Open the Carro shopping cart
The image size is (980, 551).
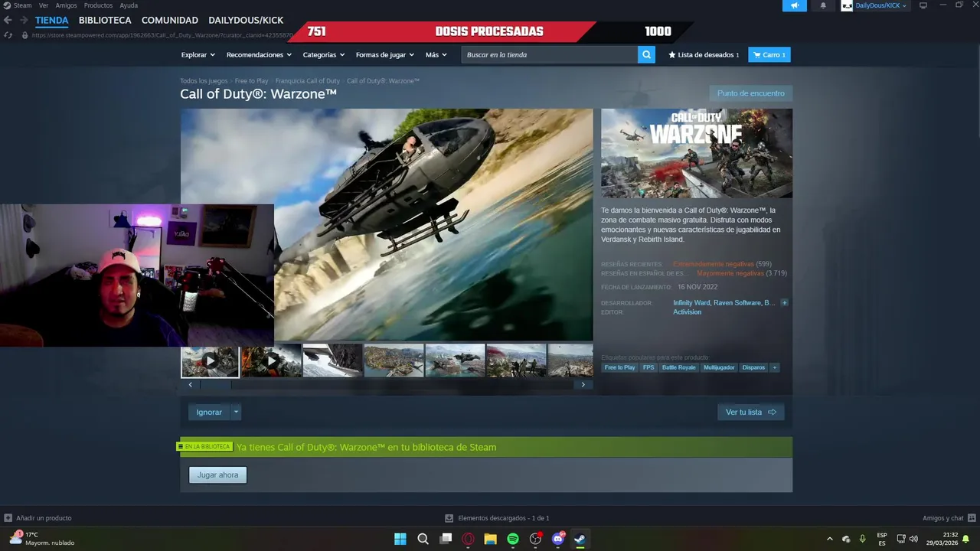769,55
